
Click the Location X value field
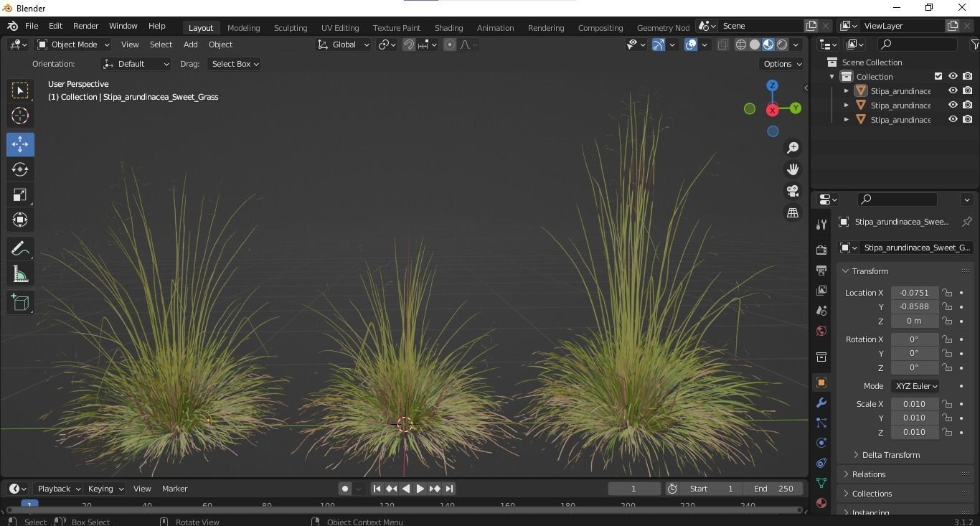[915, 293]
